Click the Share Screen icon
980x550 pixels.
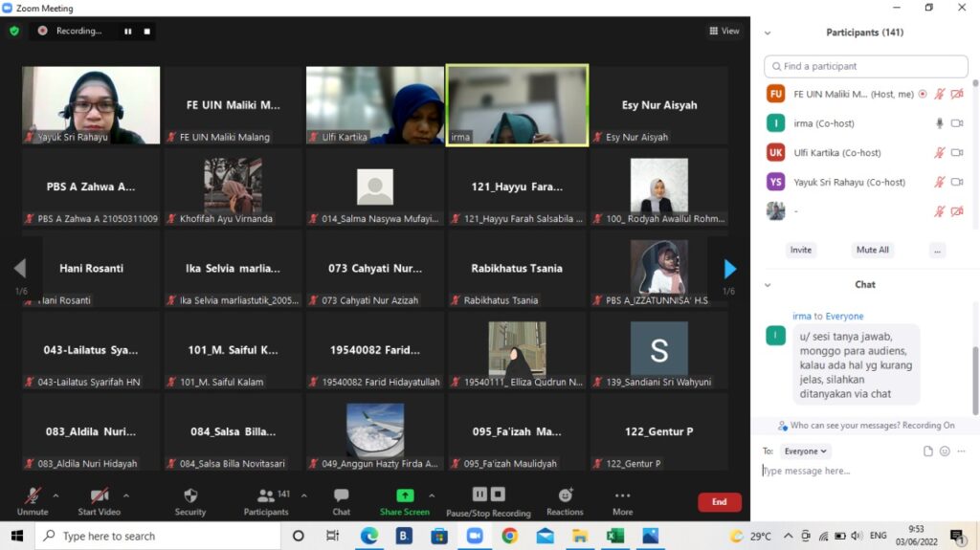pos(405,495)
